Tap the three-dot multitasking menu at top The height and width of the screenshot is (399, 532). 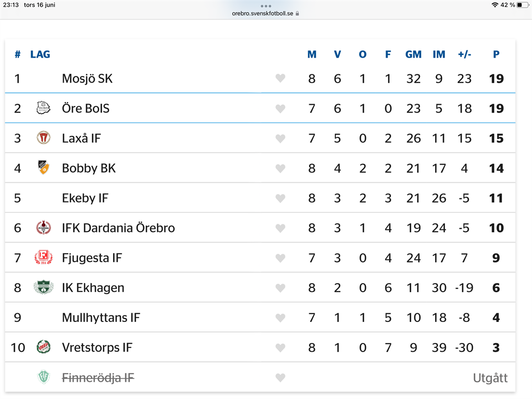pos(266,6)
